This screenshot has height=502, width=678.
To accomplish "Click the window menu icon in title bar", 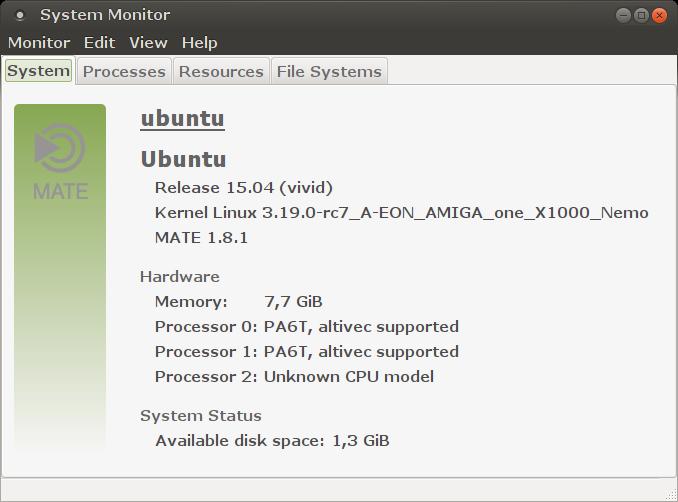I will (20, 15).
